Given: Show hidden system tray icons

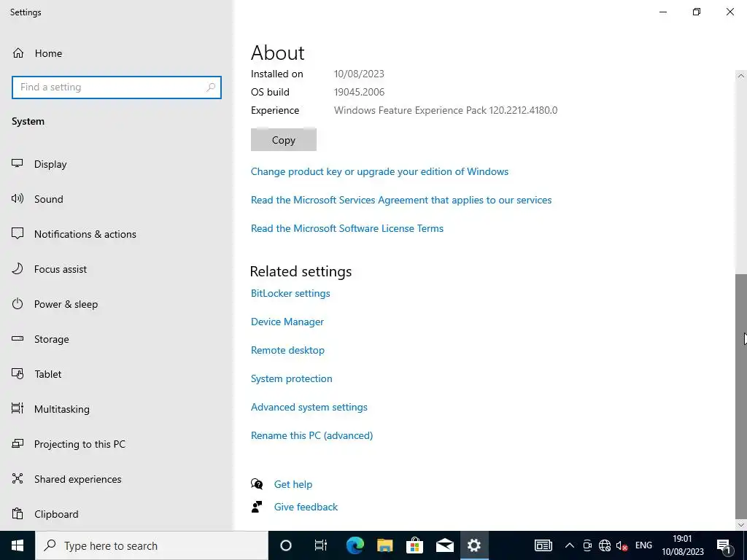Looking at the screenshot, I should (x=569, y=545).
